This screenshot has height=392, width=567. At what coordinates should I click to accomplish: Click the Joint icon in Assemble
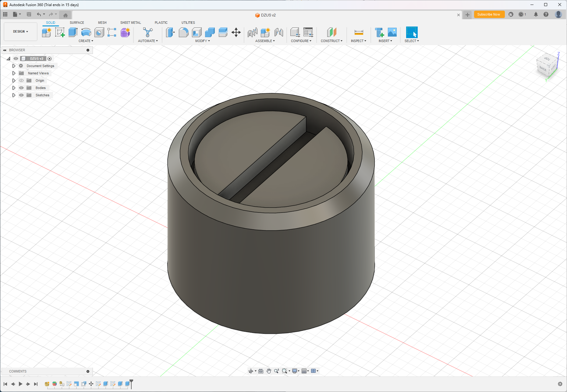[x=252, y=32]
